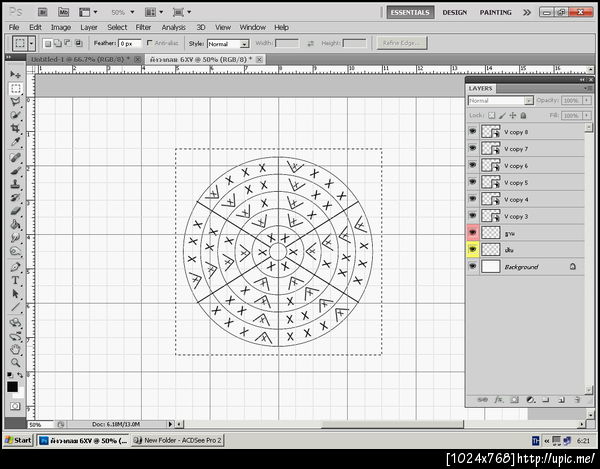The width and height of the screenshot is (600, 469).
Task: Switch to the DESIGN workspace
Action: [x=455, y=12]
